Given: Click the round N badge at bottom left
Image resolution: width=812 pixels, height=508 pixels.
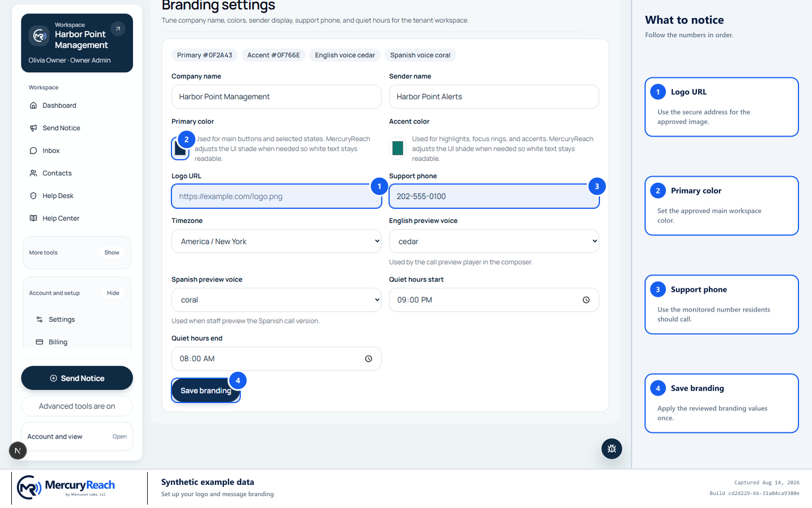Looking at the screenshot, I should pyautogui.click(x=17, y=450).
